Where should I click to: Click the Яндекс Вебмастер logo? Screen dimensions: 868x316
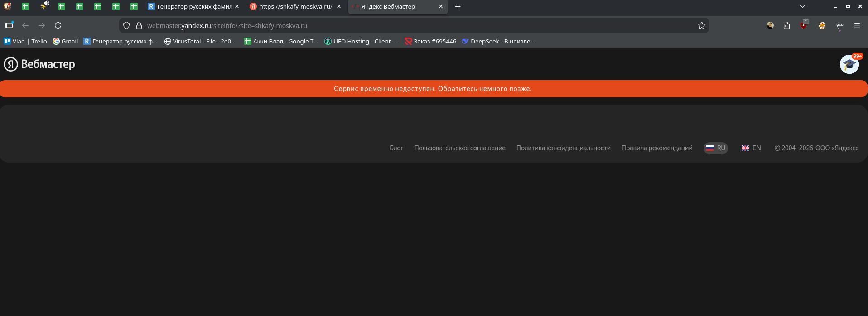point(39,64)
